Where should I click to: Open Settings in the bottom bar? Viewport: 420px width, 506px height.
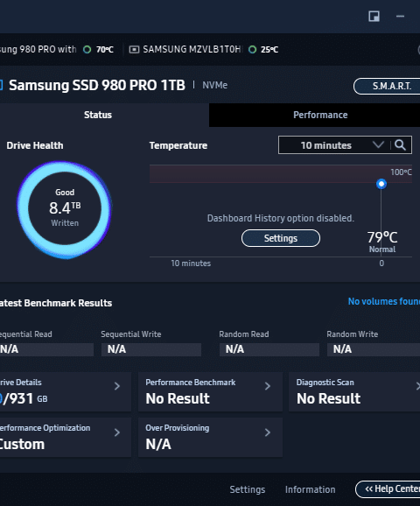(248, 489)
